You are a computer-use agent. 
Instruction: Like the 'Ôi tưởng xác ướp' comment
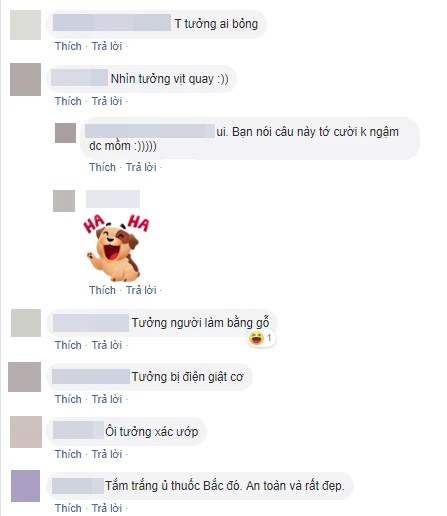68,454
